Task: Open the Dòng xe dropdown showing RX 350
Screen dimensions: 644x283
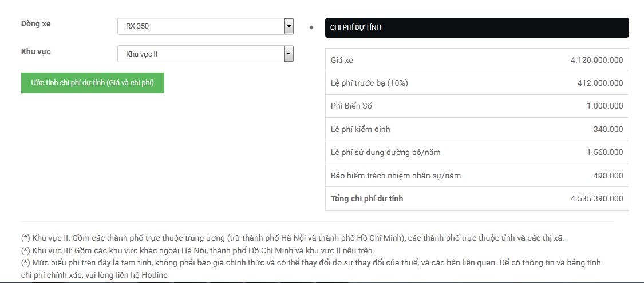Action: tap(200, 26)
